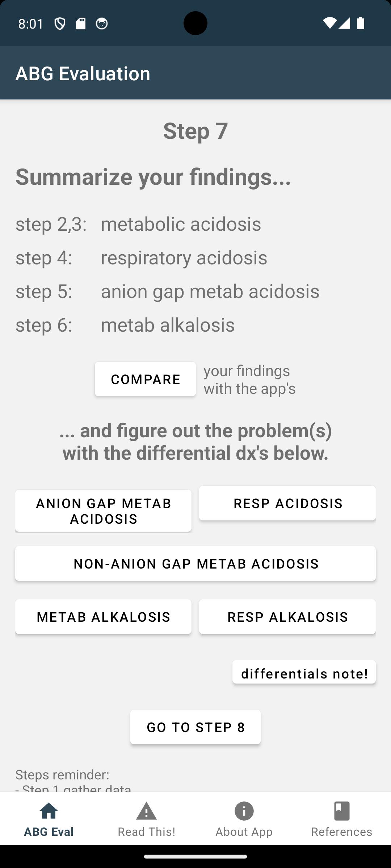This screenshot has height=868, width=391.
Task: Tap the cat face notification icon
Action: point(102,24)
